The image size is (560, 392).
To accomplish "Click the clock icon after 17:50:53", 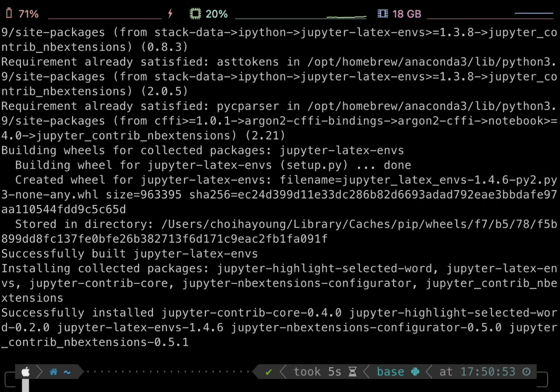I will [x=526, y=372].
